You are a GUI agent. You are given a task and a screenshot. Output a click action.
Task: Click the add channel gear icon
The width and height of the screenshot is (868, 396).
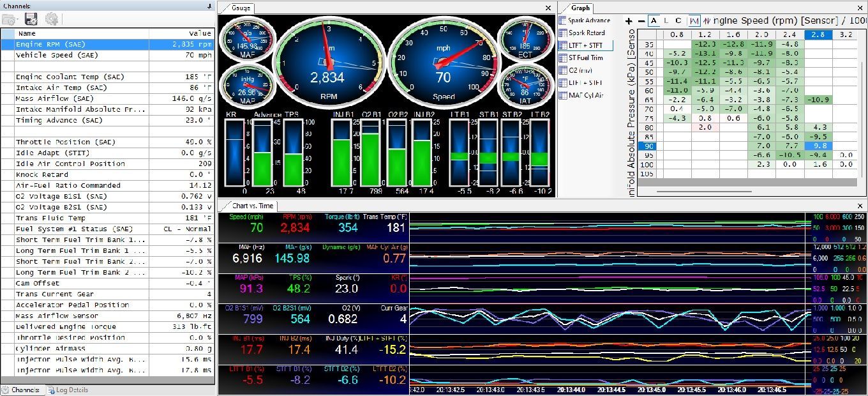click(x=52, y=19)
